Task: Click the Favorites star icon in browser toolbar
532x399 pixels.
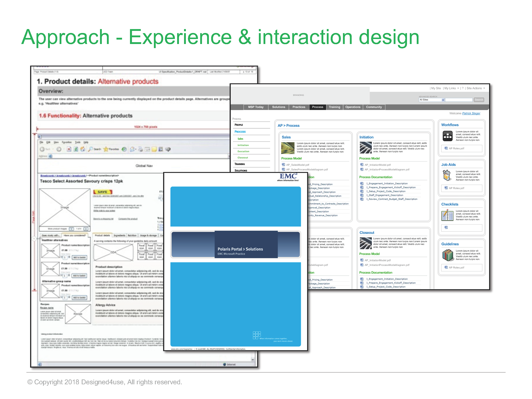Action: coord(106,149)
